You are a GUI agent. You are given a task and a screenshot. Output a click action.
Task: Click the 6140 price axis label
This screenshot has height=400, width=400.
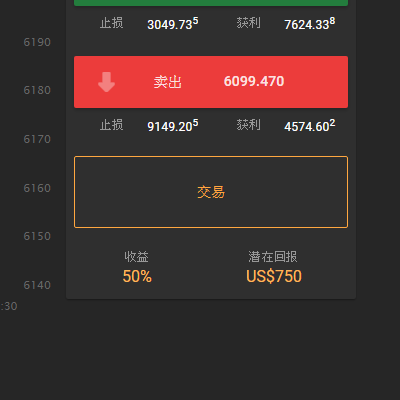click(37, 285)
